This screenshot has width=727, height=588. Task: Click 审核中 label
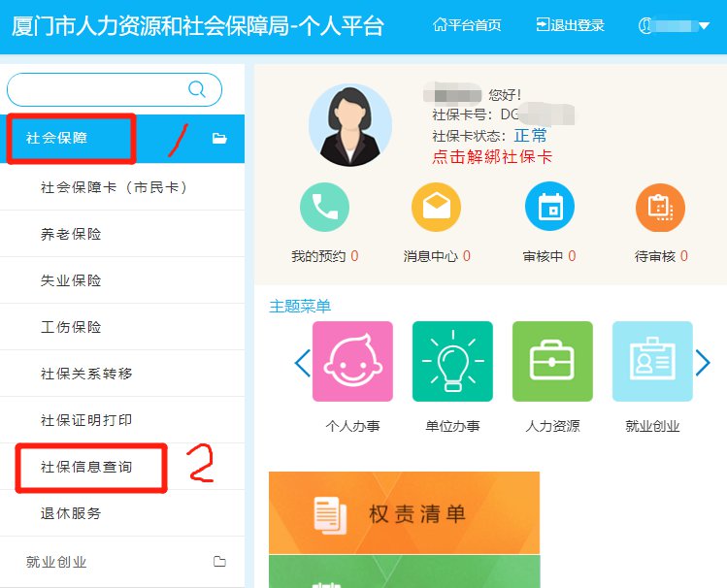pyautogui.click(x=543, y=256)
